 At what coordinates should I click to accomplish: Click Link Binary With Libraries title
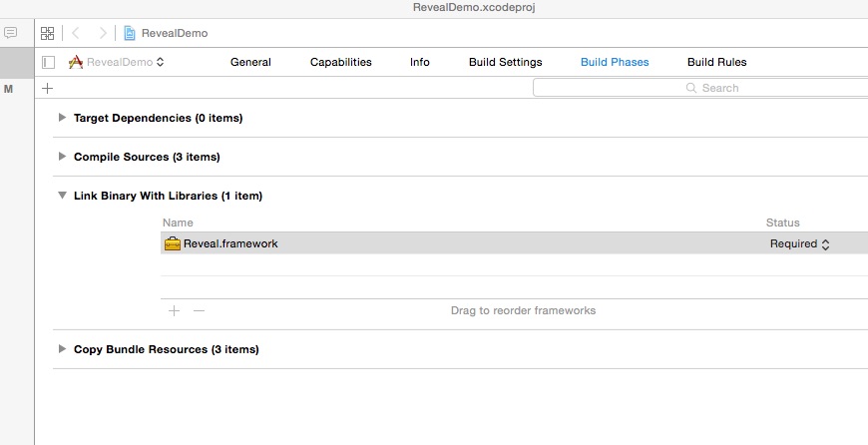[x=168, y=196]
